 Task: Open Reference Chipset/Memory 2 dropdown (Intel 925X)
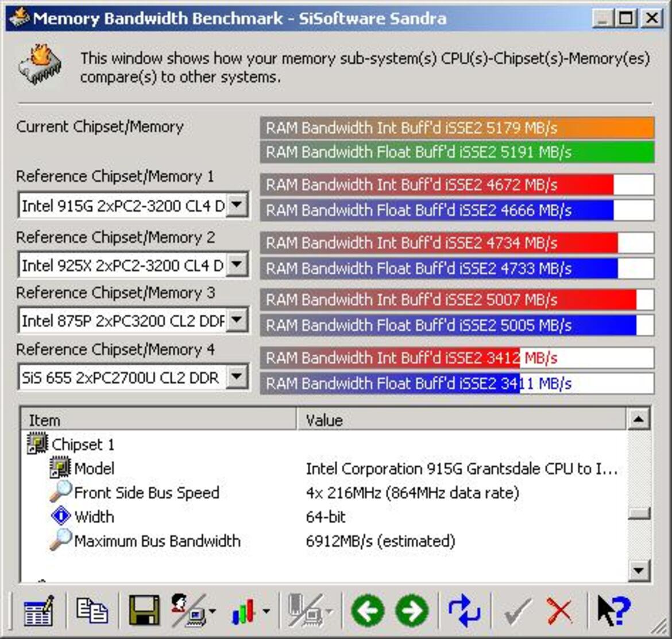click(x=237, y=265)
